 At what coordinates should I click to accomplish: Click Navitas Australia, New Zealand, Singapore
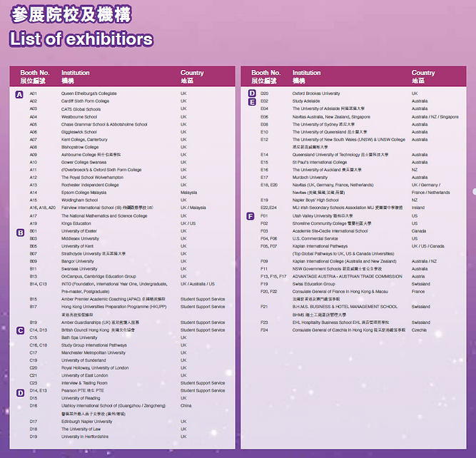331,117
